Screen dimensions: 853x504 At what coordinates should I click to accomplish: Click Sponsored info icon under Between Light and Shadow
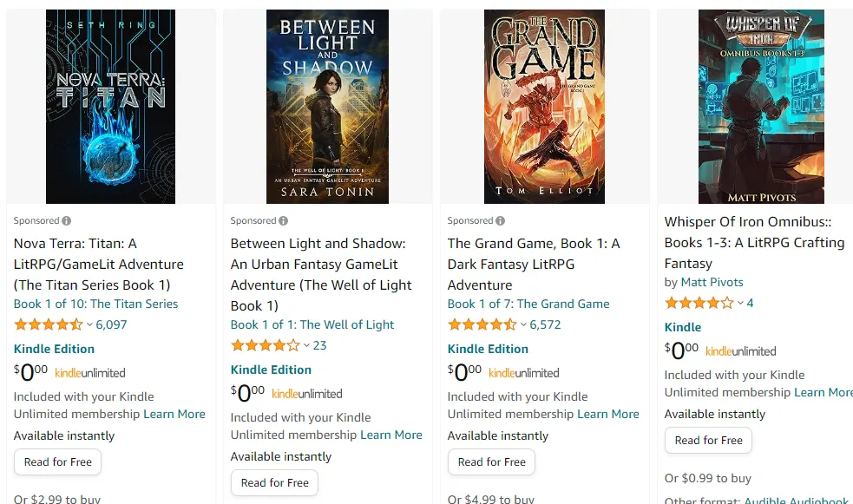coord(284,220)
